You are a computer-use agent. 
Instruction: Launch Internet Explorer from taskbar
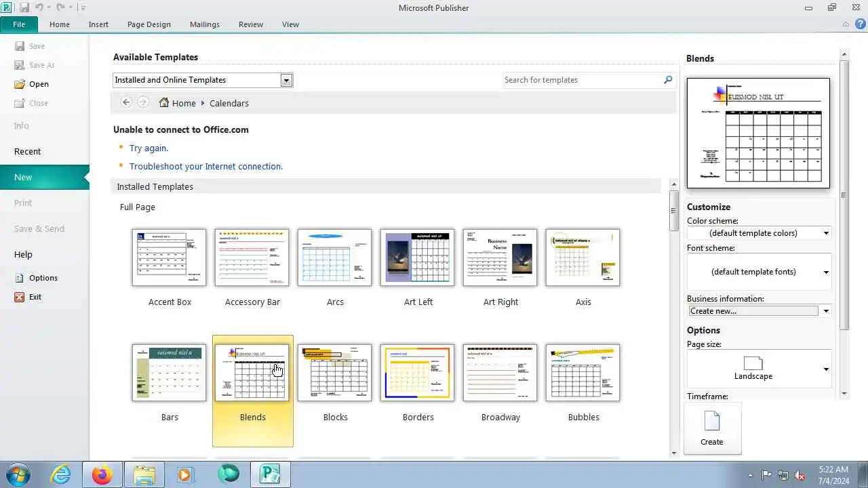point(60,474)
